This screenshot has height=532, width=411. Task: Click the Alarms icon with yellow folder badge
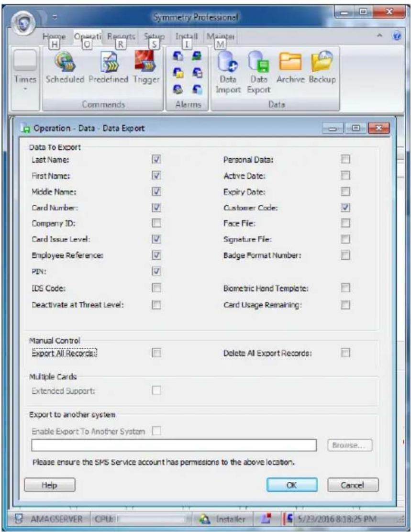coord(178,73)
